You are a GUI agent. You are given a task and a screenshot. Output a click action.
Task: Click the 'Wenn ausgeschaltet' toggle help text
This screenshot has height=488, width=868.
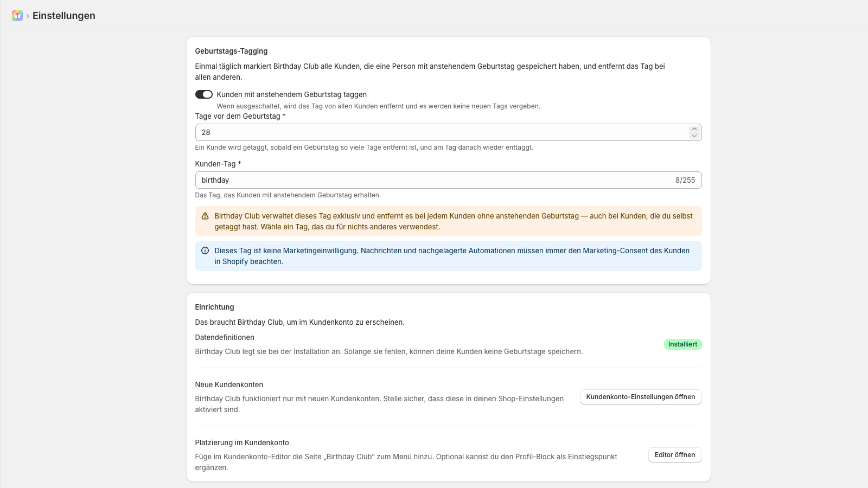pos(379,106)
